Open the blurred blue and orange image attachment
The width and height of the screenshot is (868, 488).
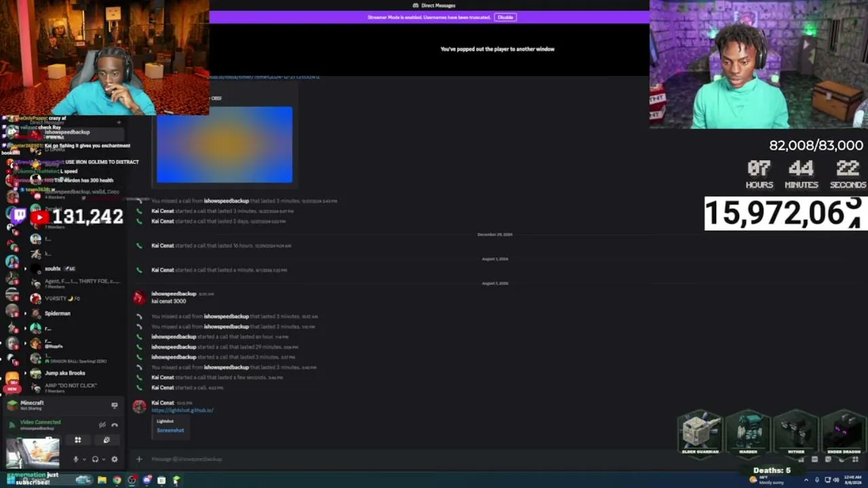tap(224, 144)
